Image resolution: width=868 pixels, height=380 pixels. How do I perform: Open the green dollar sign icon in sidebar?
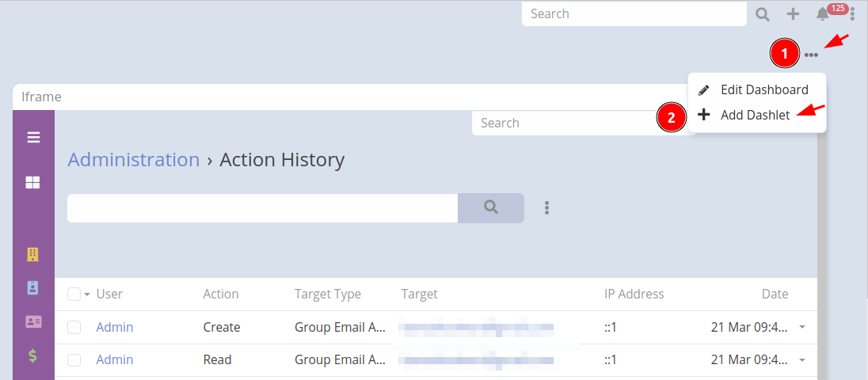[33, 355]
